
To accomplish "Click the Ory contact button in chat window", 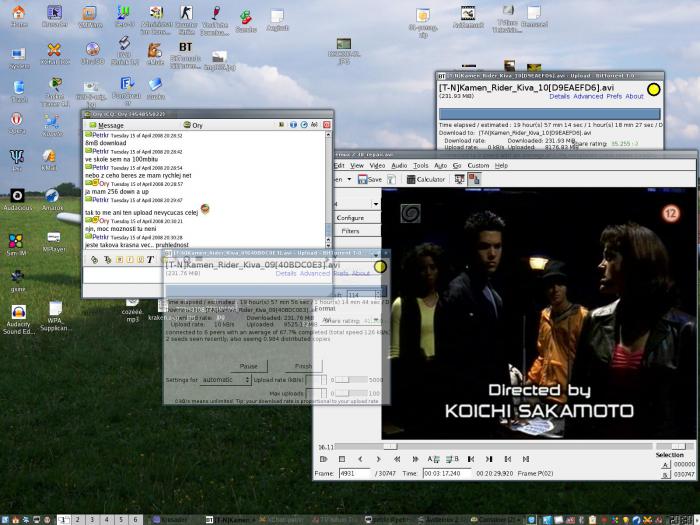I will (x=193, y=125).
